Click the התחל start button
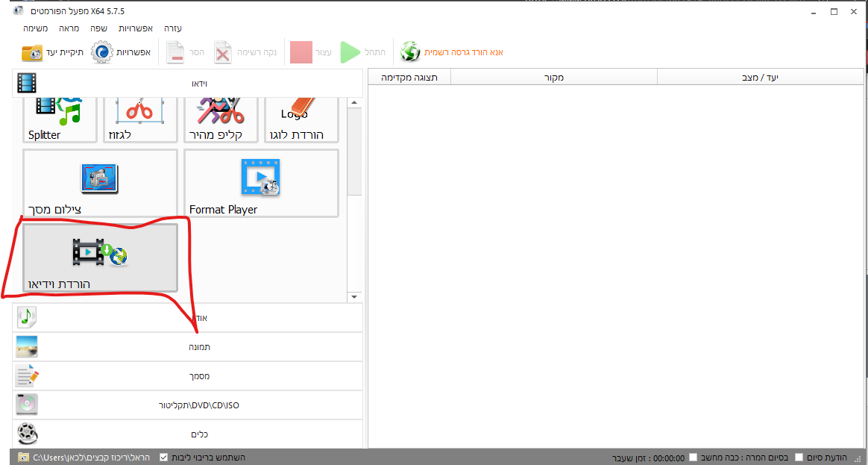The width and height of the screenshot is (868, 465). [362, 53]
